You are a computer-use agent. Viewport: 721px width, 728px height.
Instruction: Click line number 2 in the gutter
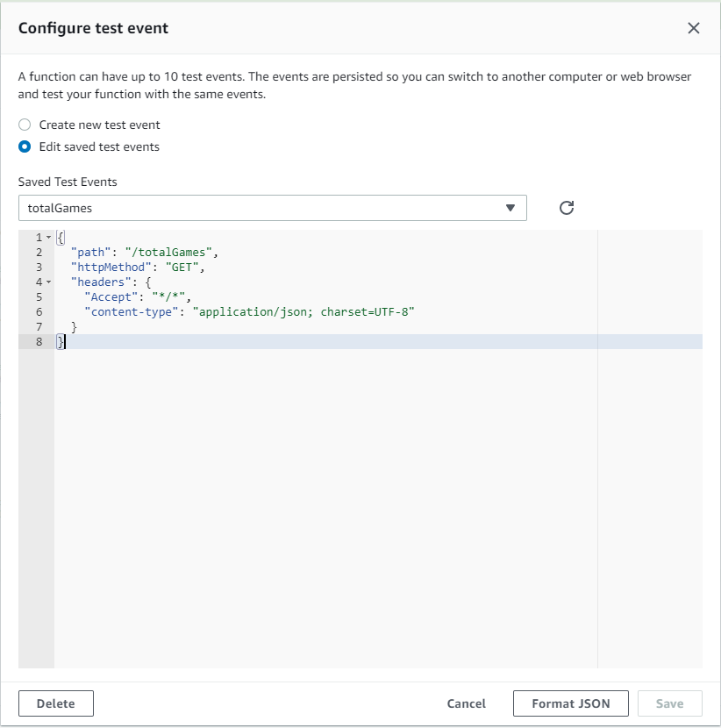pyautogui.click(x=39, y=252)
